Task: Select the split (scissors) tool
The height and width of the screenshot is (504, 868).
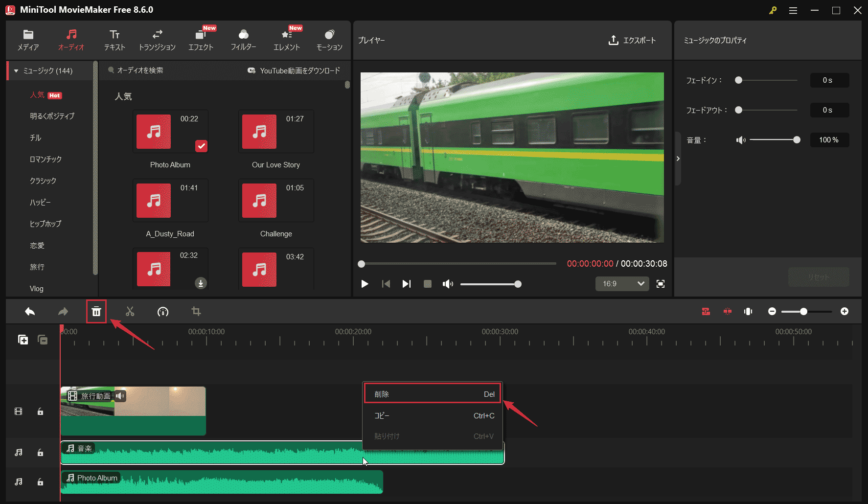Action: tap(130, 311)
